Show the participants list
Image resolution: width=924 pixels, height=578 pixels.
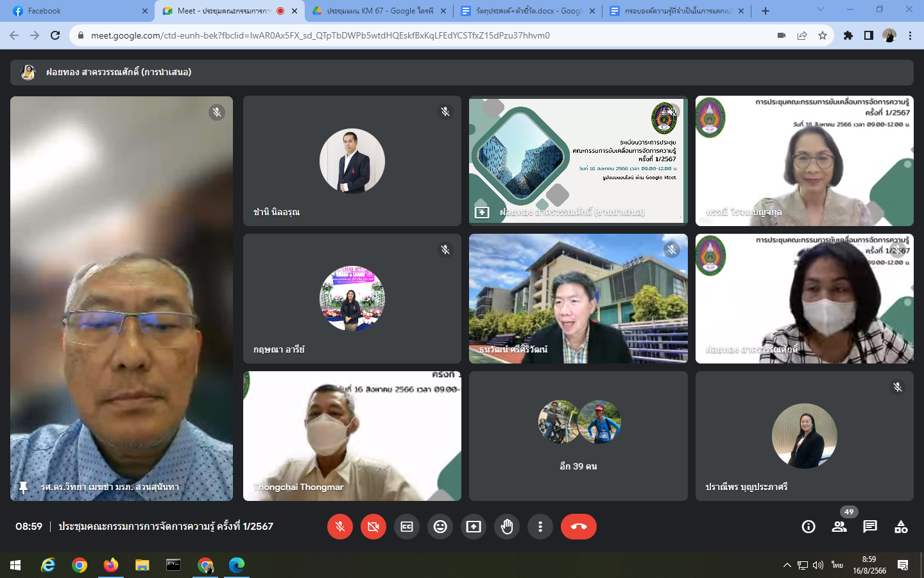(x=839, y=527)
